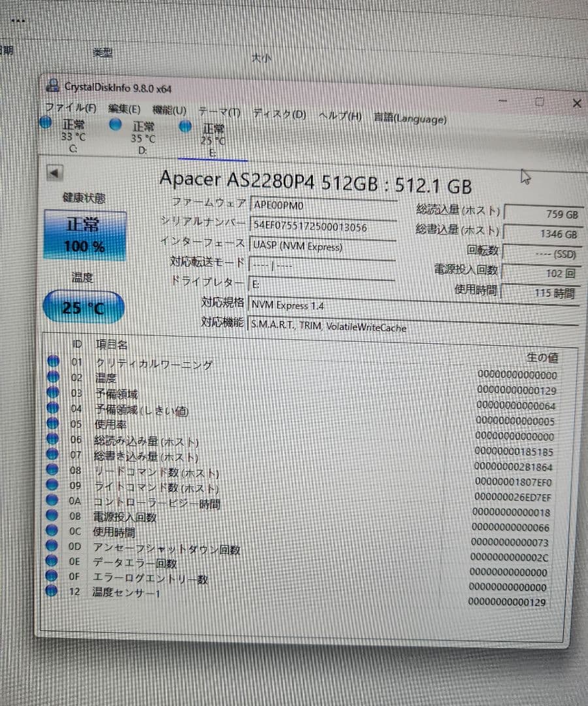The height and width of the screenshot is (706, 588).
Task: Click status dot for ID 0D アンセーフシャットダウン回数
Action: coord(52,545)
